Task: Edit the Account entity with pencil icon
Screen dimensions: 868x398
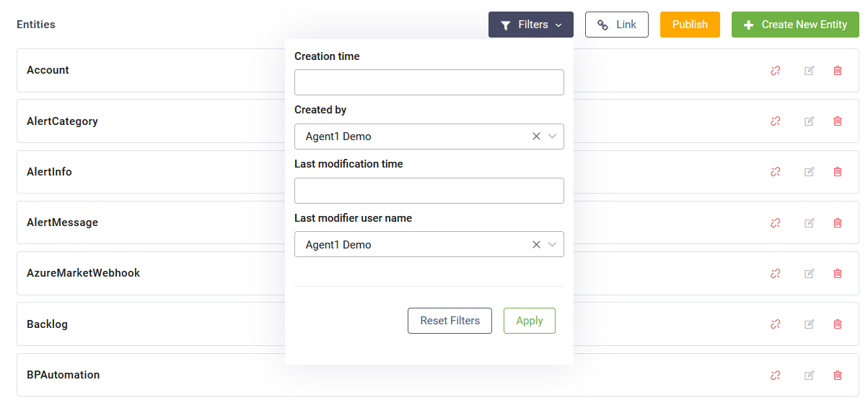Action: [810, 71]
